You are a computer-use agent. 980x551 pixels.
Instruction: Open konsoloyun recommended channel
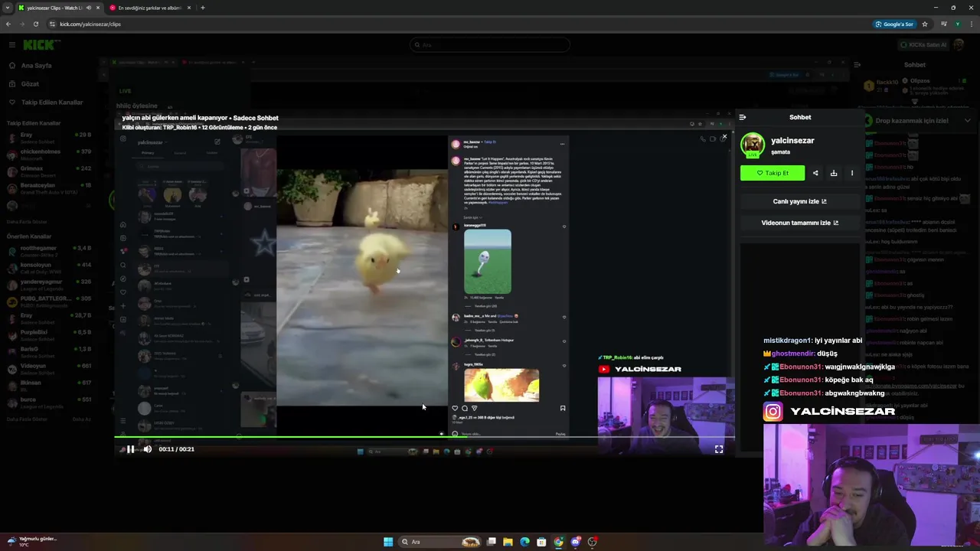49,267
